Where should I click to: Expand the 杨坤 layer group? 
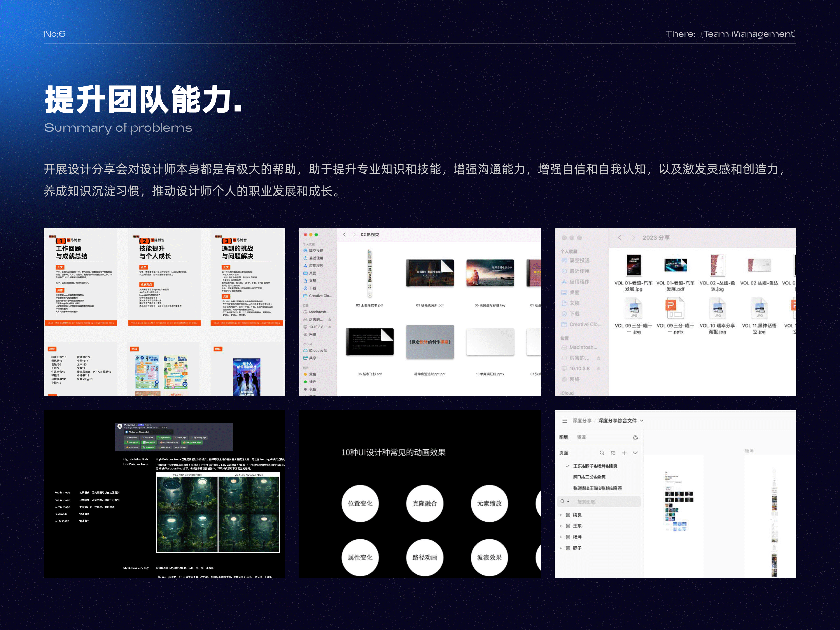tap(561, 537)
